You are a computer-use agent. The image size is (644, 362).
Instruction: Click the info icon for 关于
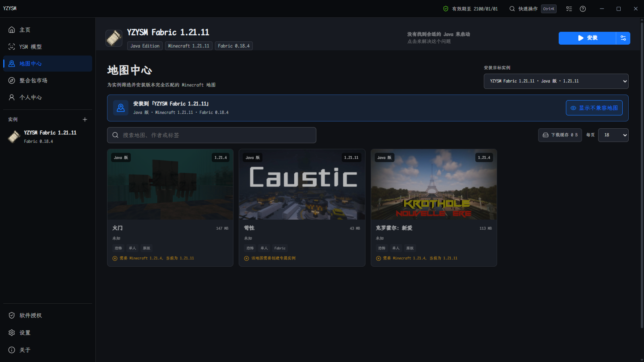[12, 350]
